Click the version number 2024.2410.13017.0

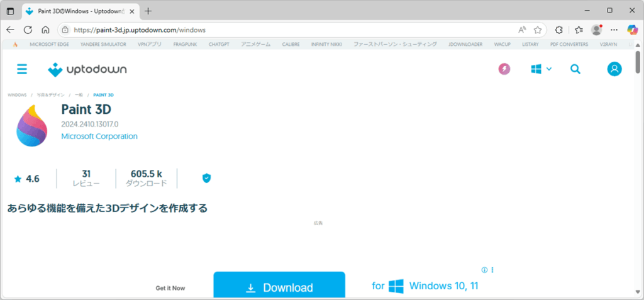(90, 124)
